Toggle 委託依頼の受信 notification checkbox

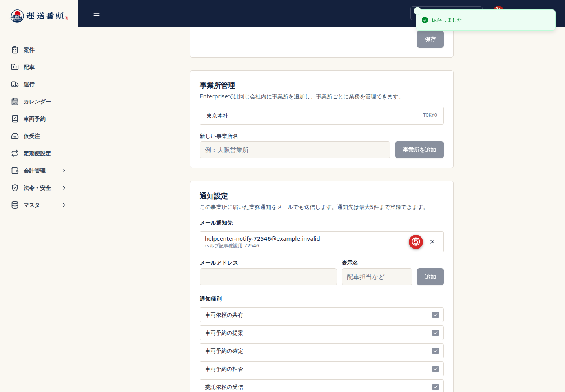pyautogui.click(x=436, y=387)
